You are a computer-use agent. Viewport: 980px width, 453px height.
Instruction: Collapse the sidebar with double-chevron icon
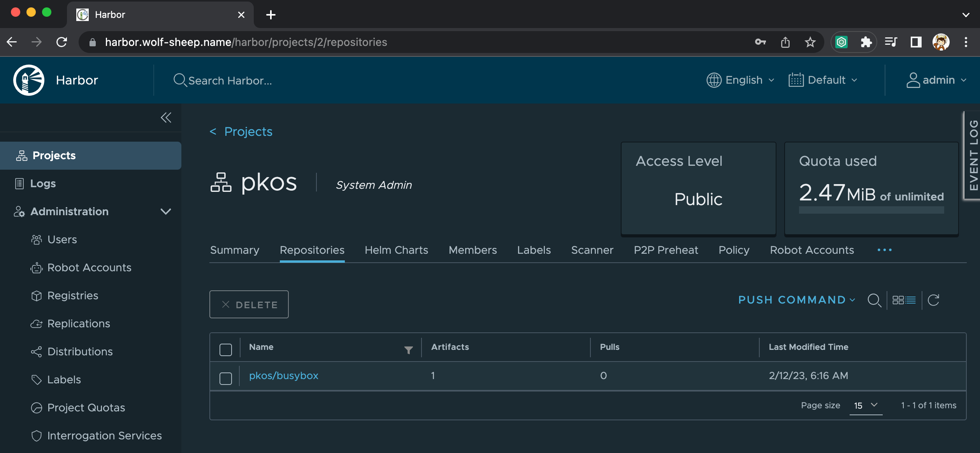coord(166,118)
